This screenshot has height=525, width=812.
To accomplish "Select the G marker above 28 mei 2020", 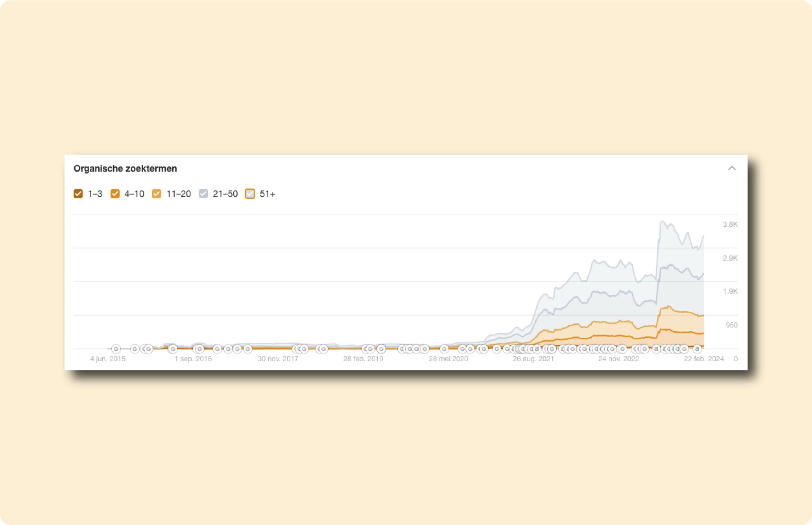I will [x=444, y=349].
